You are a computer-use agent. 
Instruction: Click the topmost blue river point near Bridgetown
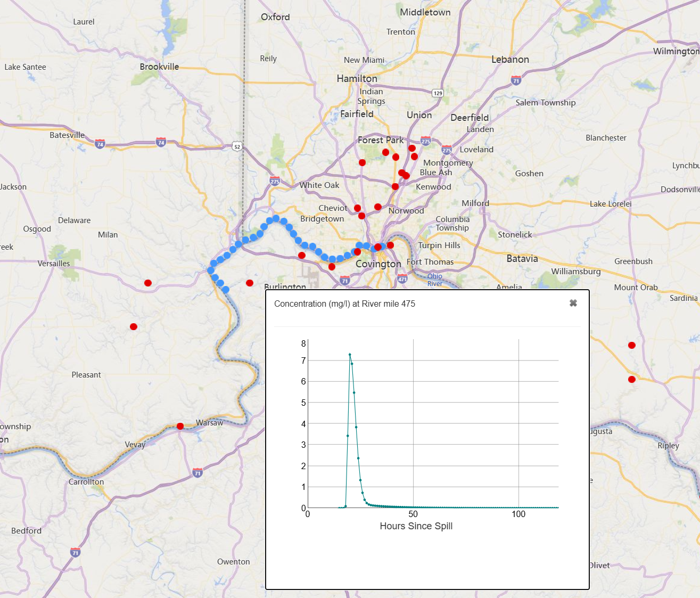pyautogui.click(x=276, y=218)
